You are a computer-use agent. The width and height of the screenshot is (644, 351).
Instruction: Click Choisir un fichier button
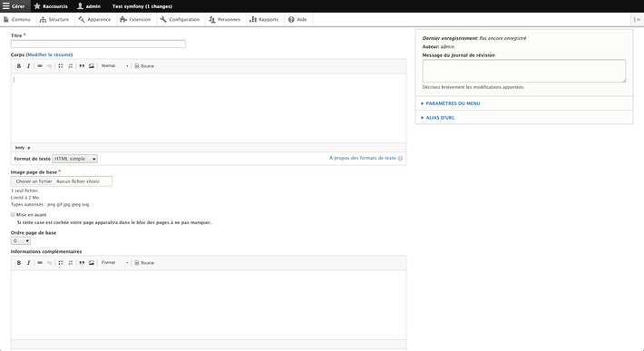(x=34, y=181)
